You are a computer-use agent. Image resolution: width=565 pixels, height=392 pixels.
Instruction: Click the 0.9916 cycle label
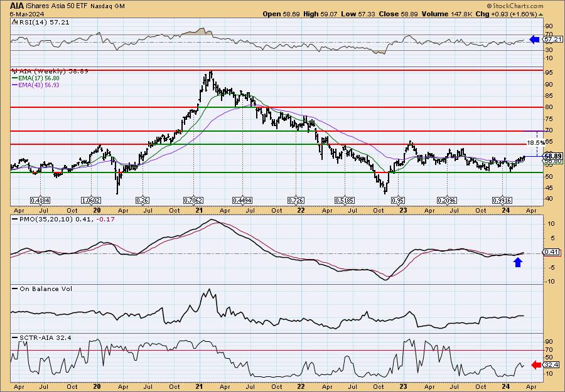click(x=503, y=200)
